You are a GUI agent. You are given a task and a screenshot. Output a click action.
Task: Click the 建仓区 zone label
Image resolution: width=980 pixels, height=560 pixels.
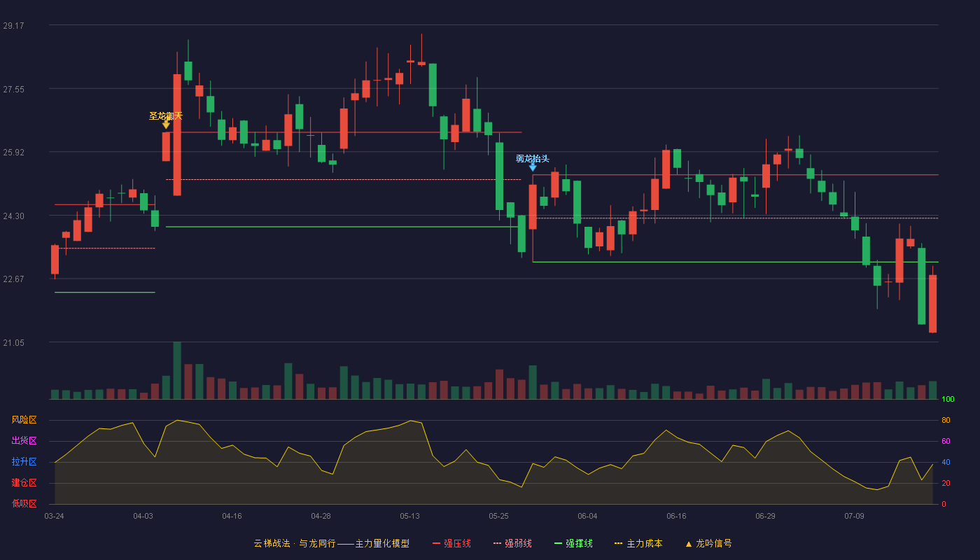click(x=24, y=483)
